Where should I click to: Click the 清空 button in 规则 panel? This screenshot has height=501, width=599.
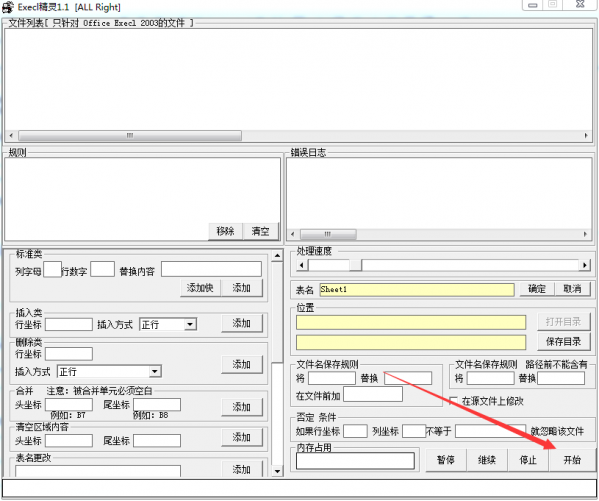click(261, 231)
